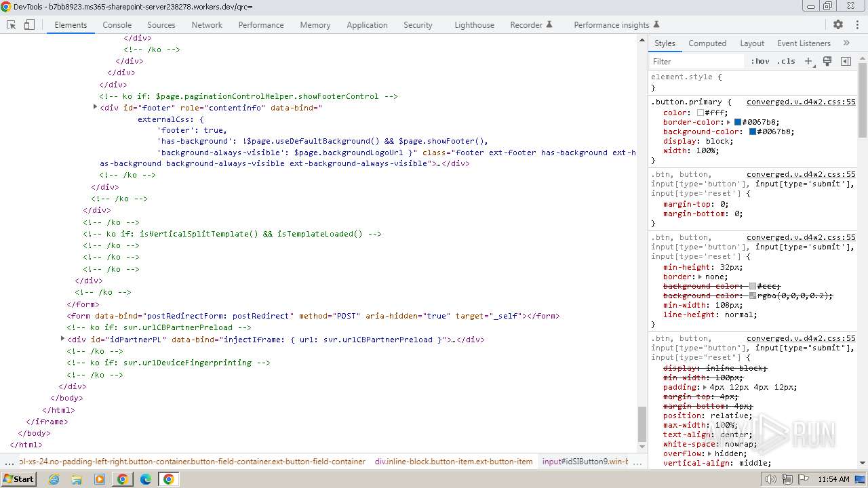
Task: Open the Lighthouse tab
Action: [x=474, y=24]
